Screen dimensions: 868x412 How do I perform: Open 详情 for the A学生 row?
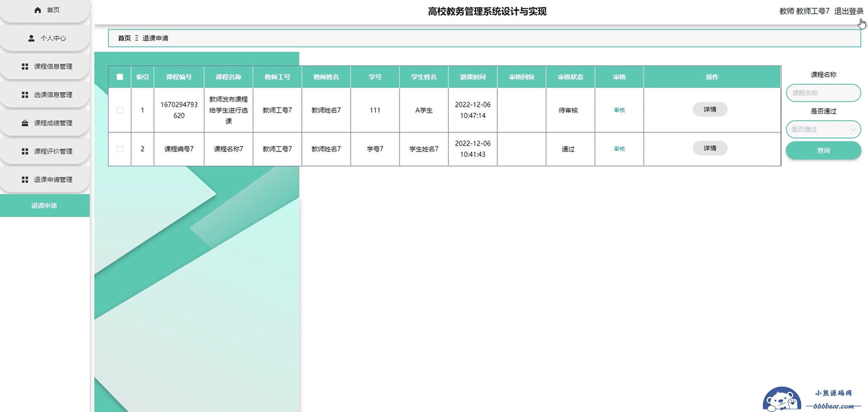point(710,110)
